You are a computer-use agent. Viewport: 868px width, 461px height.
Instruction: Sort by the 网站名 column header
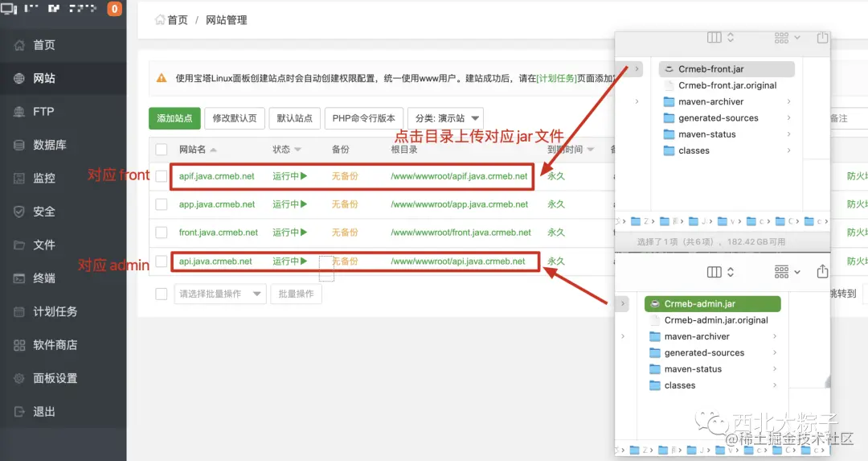[198, 150]
